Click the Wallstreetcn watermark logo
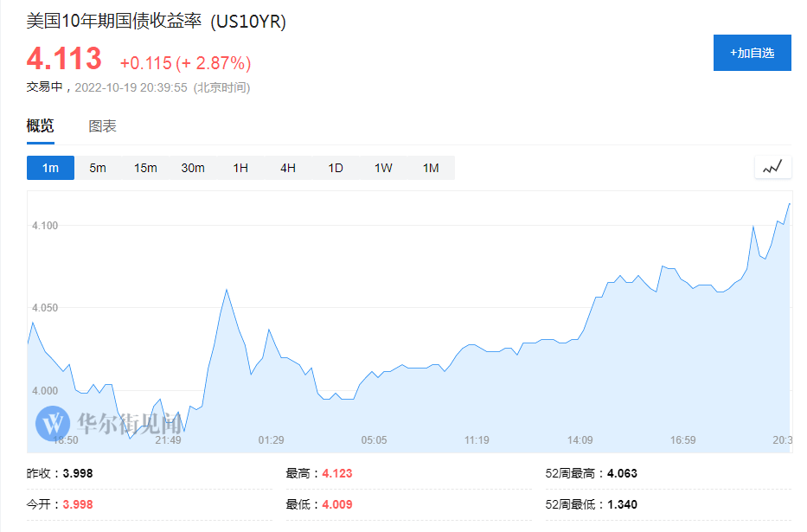Image resolution: width=807 pixels, height=532 pixels. pos(53,424)
